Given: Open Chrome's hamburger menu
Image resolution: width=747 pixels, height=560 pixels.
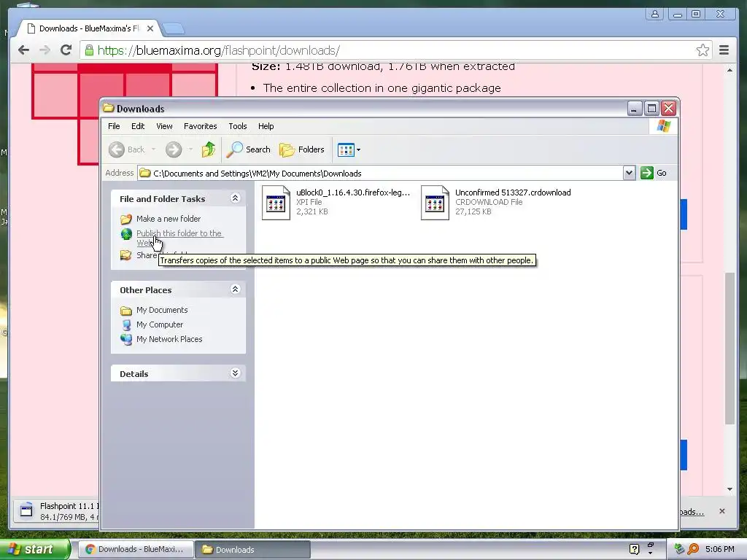Looking at the screenshot, I should click(x=724, y=50).
